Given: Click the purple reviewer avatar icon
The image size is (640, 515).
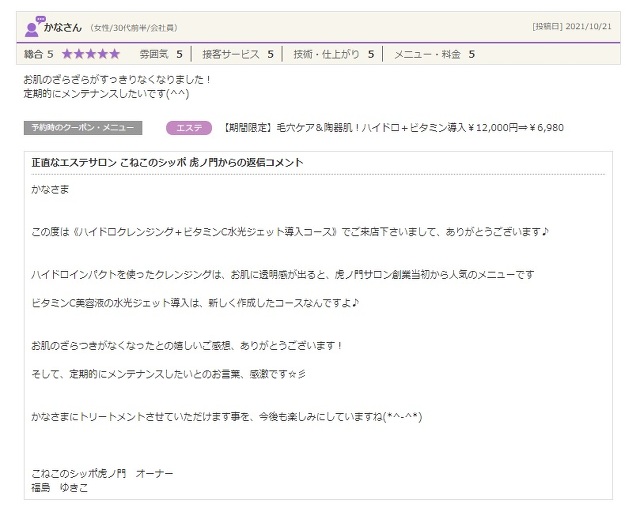Looking at the screenshot, I should tap(32, 27).
